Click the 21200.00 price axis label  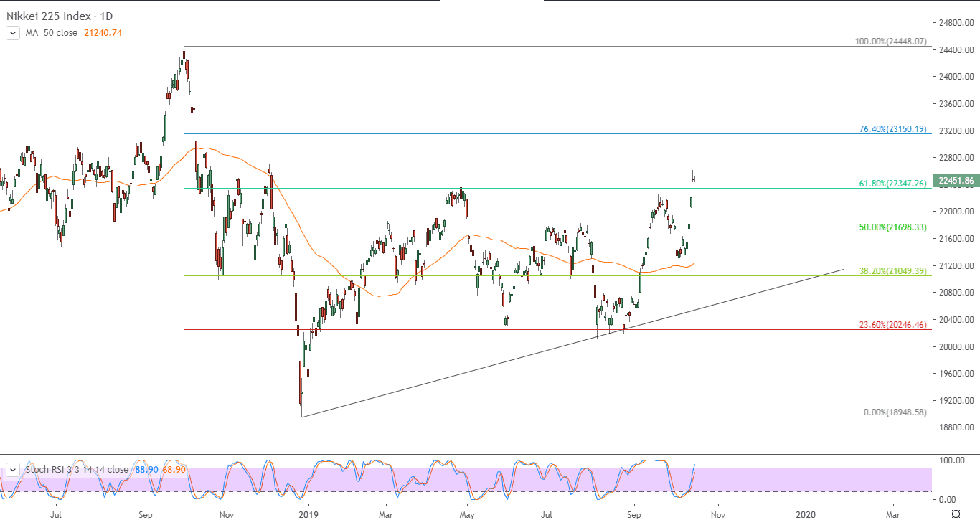pos(956,265)
